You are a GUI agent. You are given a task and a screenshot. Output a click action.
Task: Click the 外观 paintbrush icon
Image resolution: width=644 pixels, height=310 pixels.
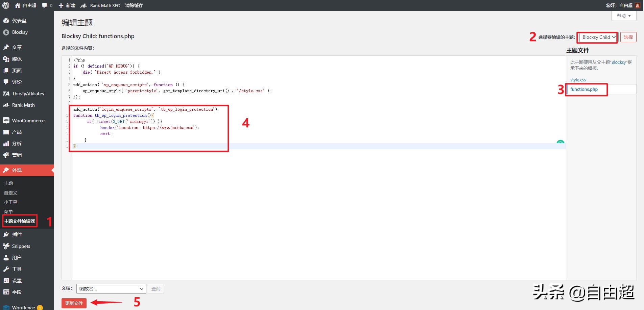(6, 170)
